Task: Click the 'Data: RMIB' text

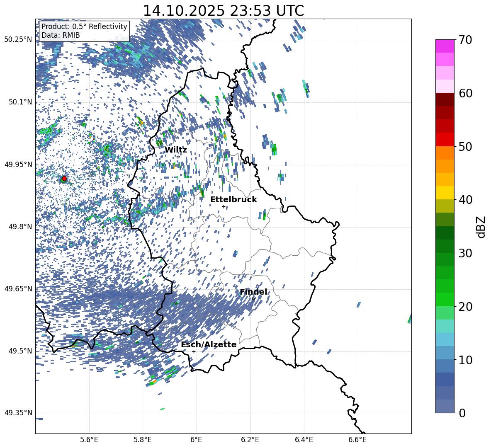Action: (x=61, y=35)
